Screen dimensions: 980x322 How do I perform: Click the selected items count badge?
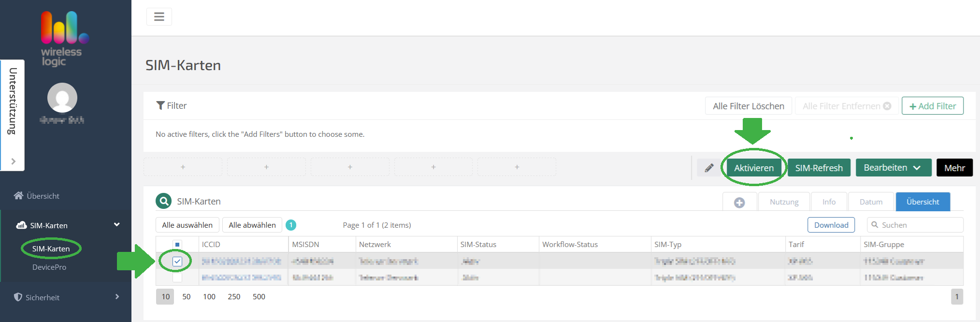click(x=291, y=225)
